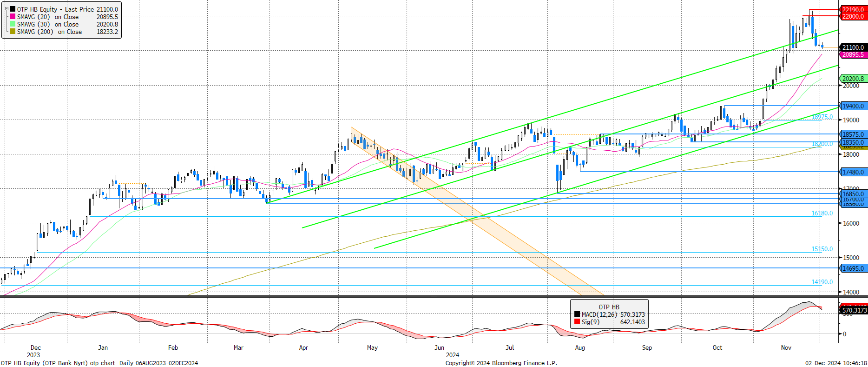Click the blue 17480.0 level tag
Screen dimensions: 868x367
[853, 172]
